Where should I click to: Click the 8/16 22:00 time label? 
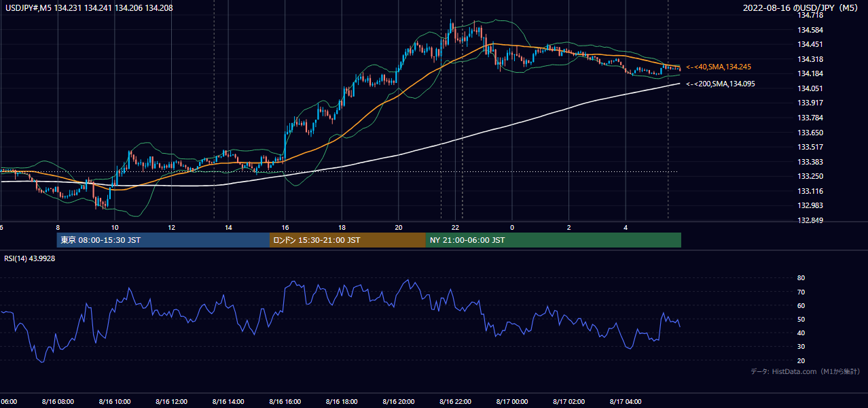[x=456, y=401]
